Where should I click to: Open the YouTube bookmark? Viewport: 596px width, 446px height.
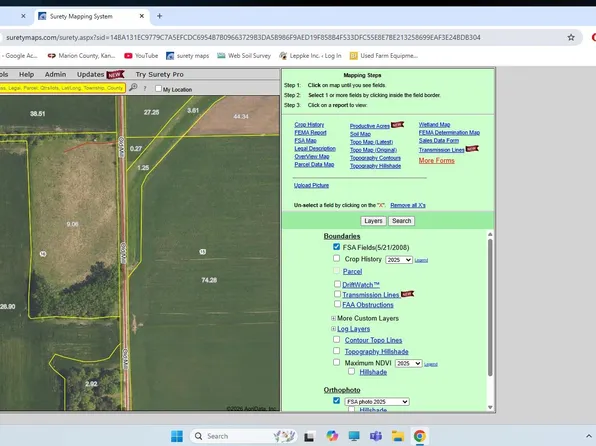[x=141, y=56]
